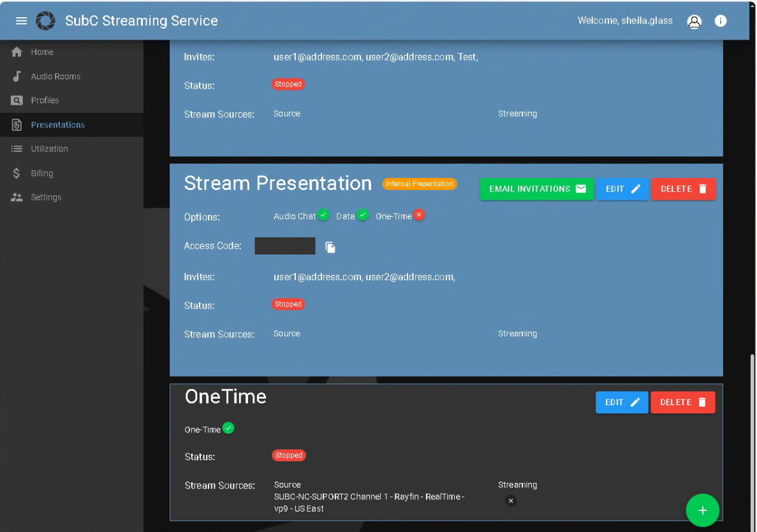This screenshot has height=532, width=757.
Task: Copy the access code with clipboard icon
Action: [x=330, y=248]
